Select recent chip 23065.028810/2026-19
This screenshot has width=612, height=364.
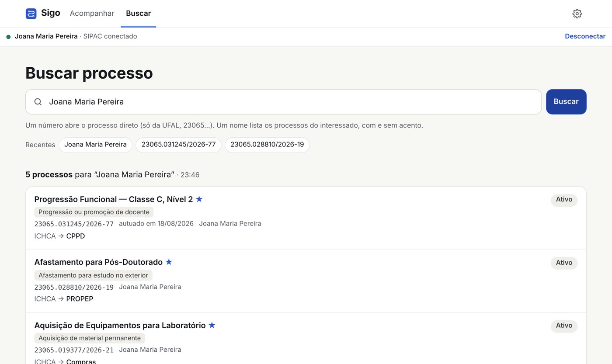pos(267,145)
